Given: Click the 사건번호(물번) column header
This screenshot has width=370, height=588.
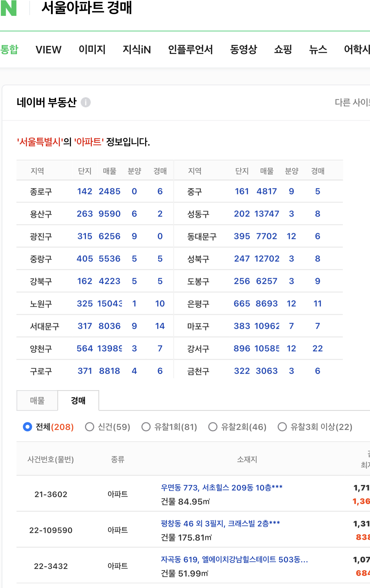Looking at the screenshot, I should (x=51, y=459).
